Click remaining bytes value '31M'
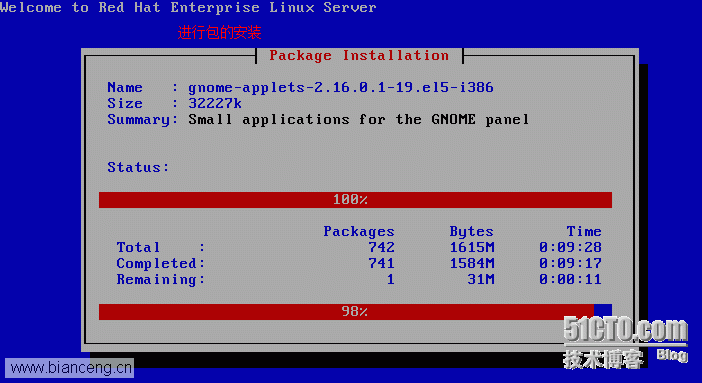The height and width of the screenshot is (383, 702). pos(481,280)
